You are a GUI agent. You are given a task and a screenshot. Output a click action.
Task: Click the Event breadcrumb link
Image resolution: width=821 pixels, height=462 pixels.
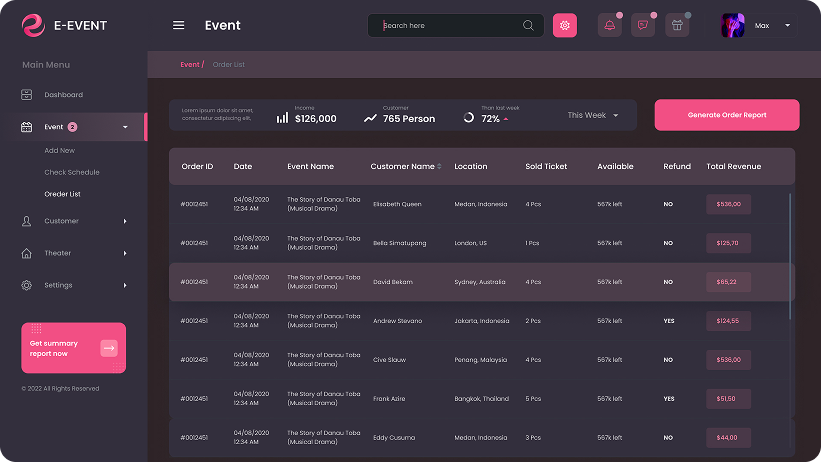(190, 64)
